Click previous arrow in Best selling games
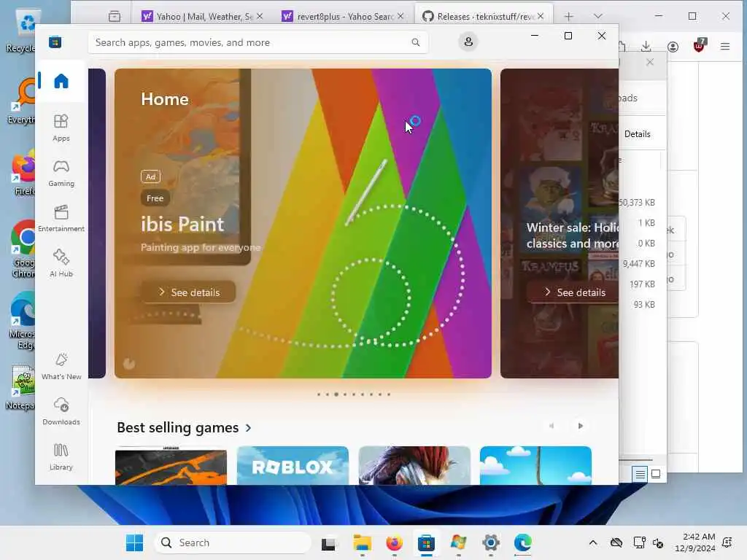This screenshot has width=747, height=560. (x=551, y=426)
